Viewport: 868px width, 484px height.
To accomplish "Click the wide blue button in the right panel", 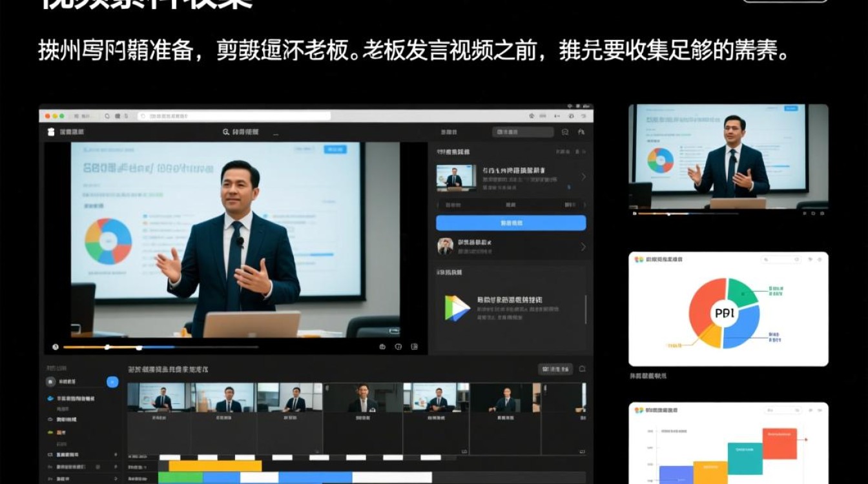I will pyautogui.click(x=511, y=223).
